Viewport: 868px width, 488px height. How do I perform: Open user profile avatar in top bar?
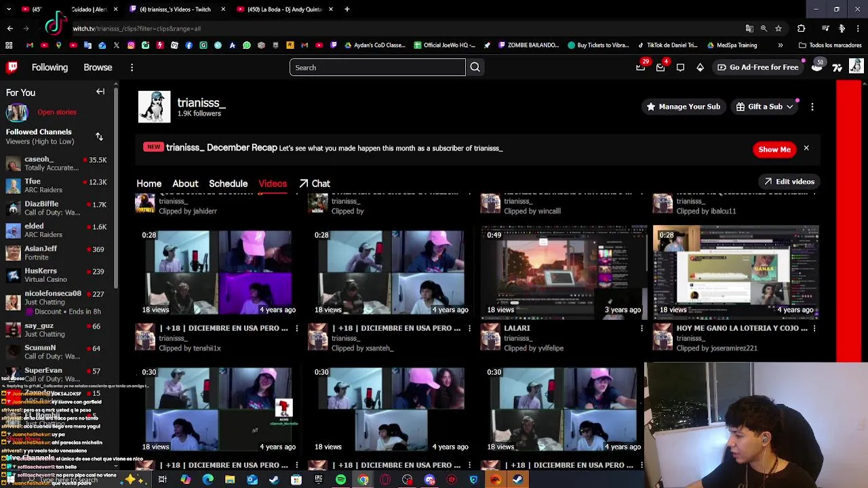click(856, 66)
